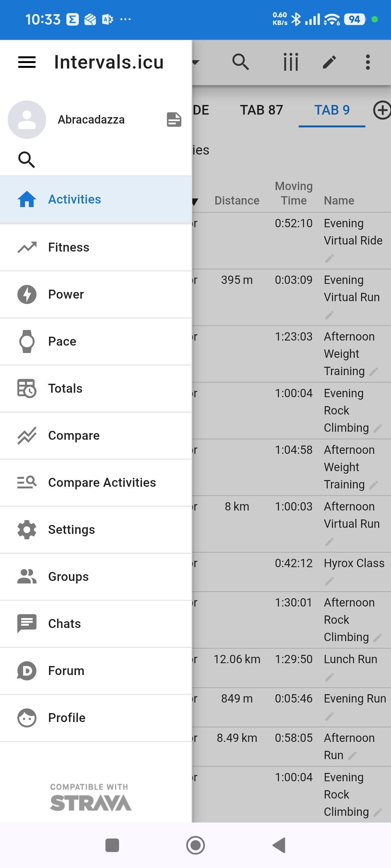
Task: Open the Settings page
Action: point(71,530)
